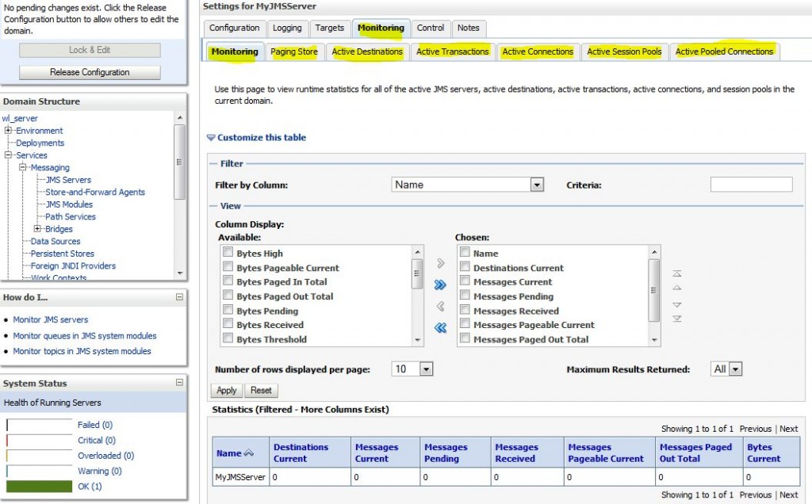812x504 pixels.
Task: Click the Available columns list scrollbar
Action: [418, 296]
